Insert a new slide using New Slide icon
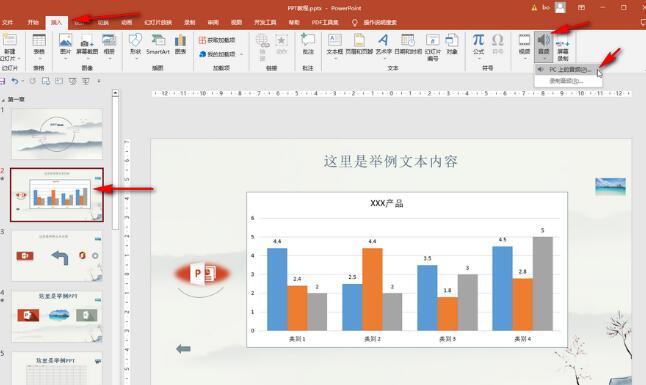646x385 pixels. pos(9,40)
